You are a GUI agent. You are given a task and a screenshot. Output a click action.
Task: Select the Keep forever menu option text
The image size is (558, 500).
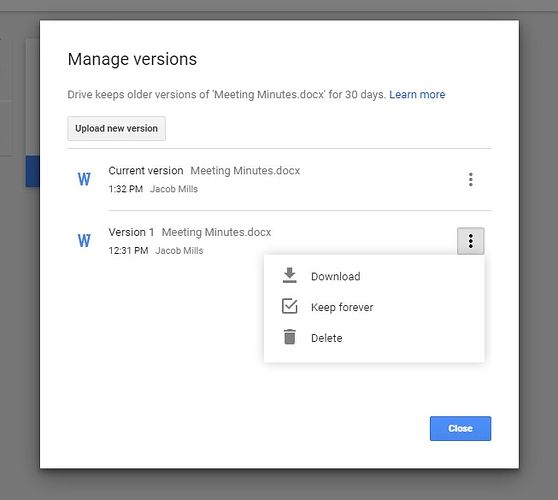click(342, 307)
